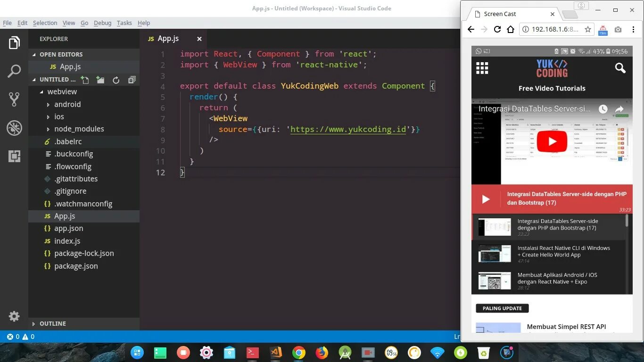The image size is (644, 362).
Task: Open the terminal from the dock
Action: coord(253,352)
